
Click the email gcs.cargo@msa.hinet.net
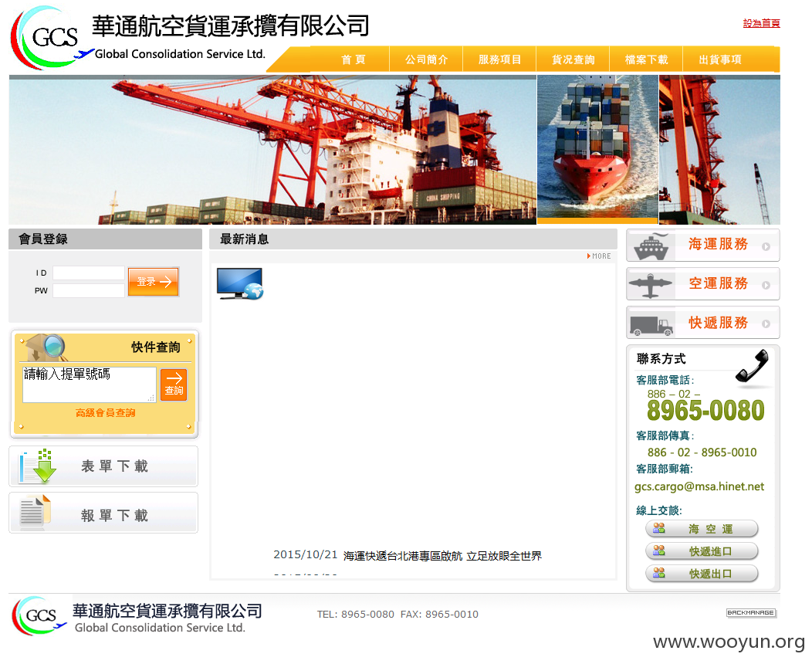pos(699,487)
